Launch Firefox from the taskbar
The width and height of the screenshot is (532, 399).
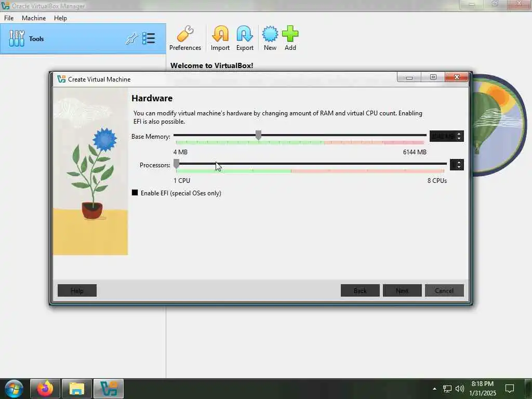click(x=45, y=389)
